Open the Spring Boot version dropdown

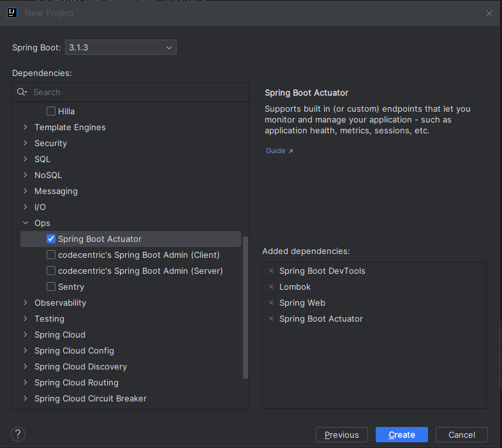(121, 47)
